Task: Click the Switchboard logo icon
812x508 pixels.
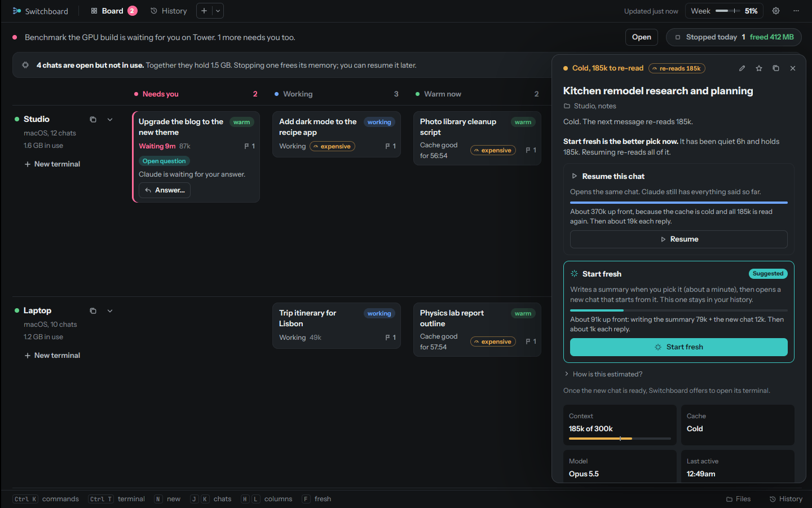Action: point(17,11)
